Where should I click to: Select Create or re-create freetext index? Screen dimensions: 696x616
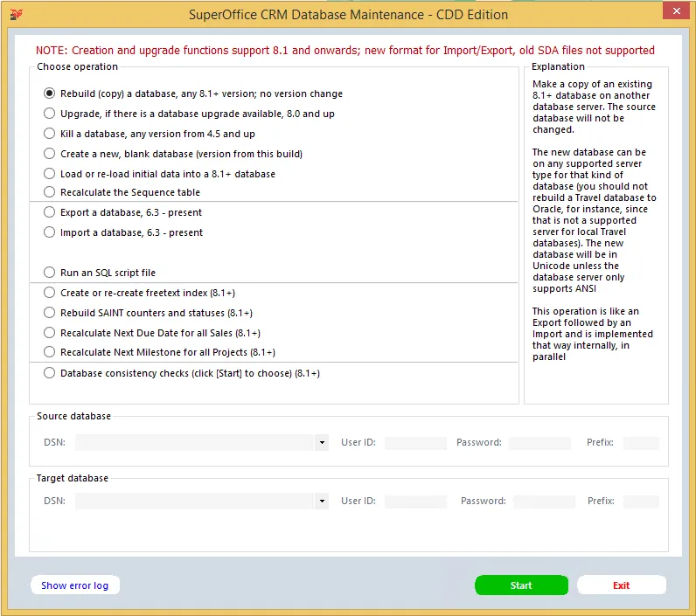[50, 293]
